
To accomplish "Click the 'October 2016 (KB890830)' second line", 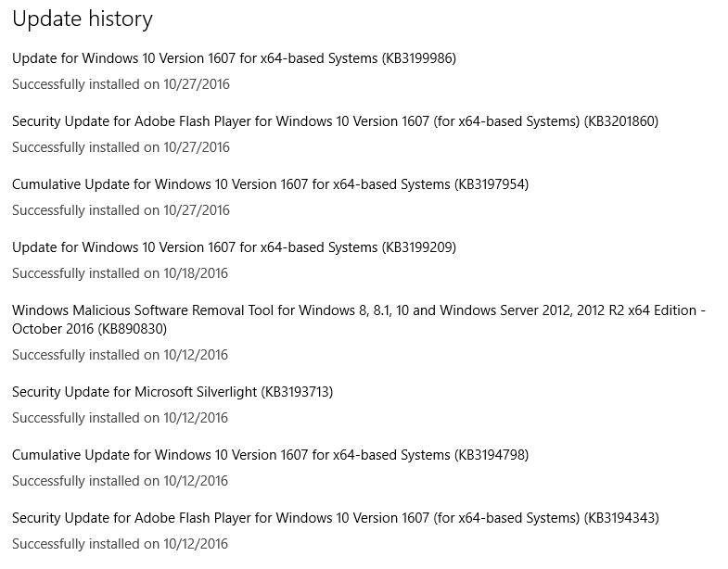I will [89, 329].
